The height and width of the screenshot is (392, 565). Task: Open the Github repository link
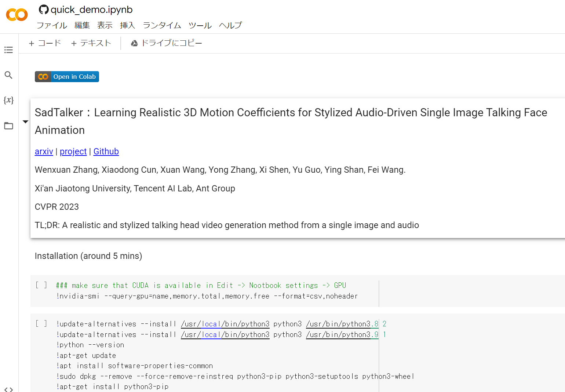pyautogui.click(x=106, y=151)
